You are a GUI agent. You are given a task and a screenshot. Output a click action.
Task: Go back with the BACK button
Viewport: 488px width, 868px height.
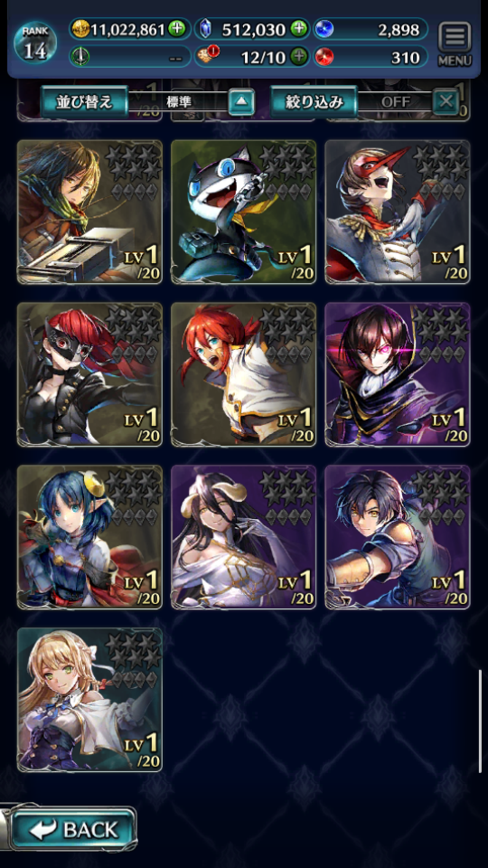pyautogui.click(x=73, y=829)
